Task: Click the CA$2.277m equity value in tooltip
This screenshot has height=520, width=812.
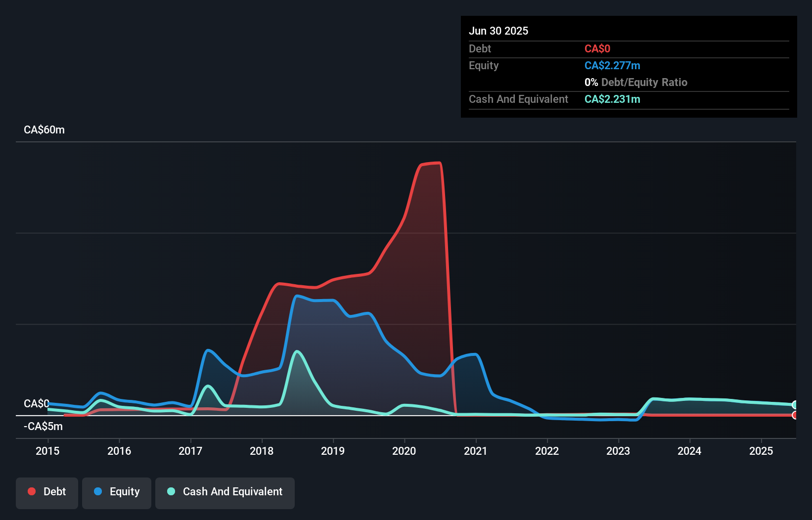Action: 612,65
